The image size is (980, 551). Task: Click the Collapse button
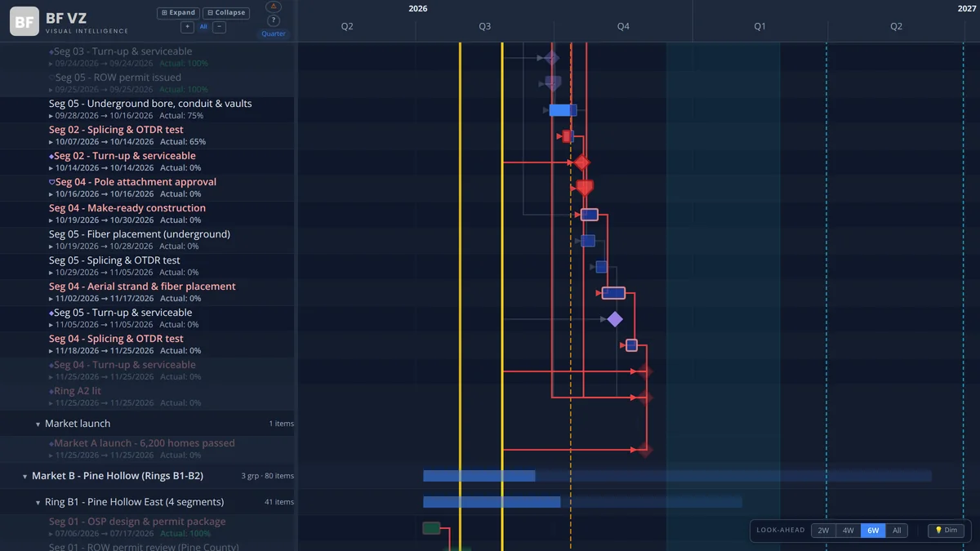click(x=226, y=13)
